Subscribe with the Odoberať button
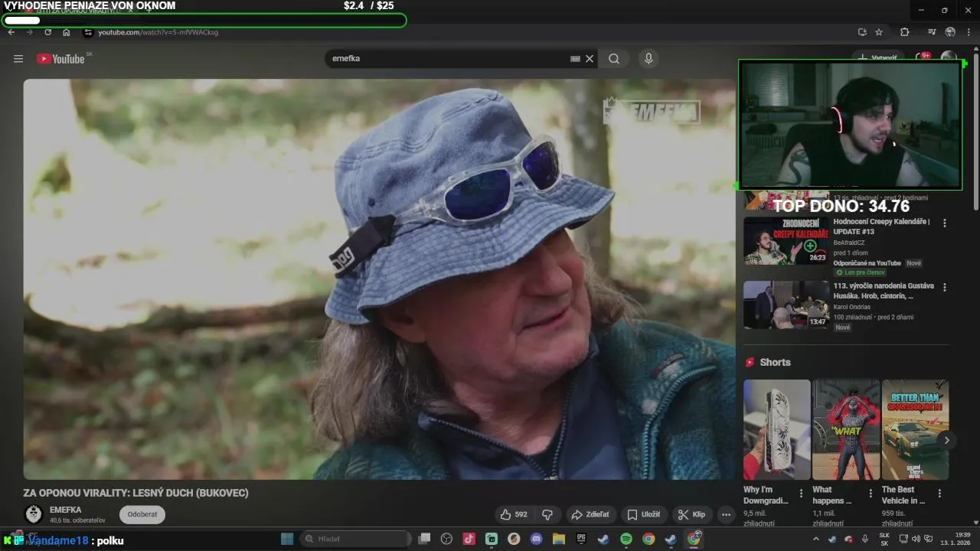 pyautogui.click(x=142, y=514)
